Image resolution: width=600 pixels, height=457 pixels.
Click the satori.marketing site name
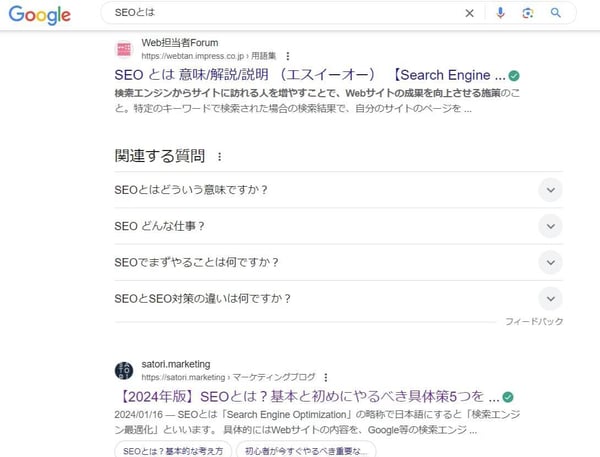click(176, 364)
